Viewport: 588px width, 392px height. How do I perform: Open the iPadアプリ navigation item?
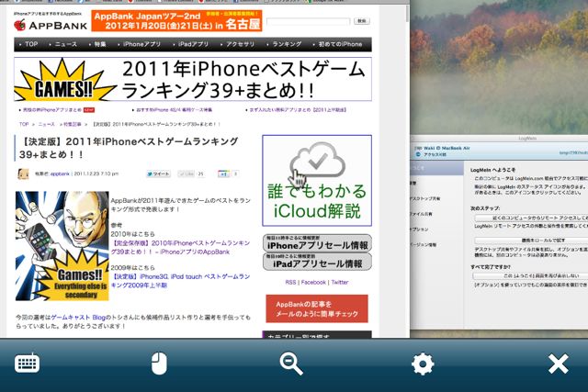click(x=193, y=44)
